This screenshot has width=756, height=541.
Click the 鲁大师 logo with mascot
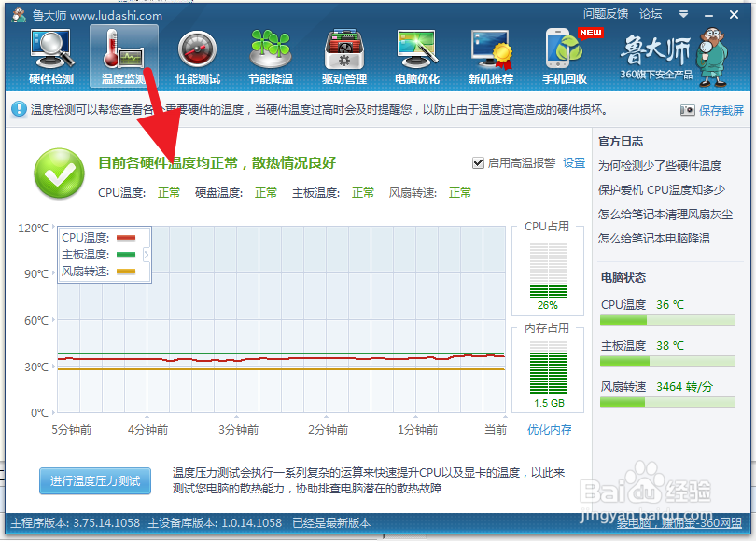(x=674, y=57)
